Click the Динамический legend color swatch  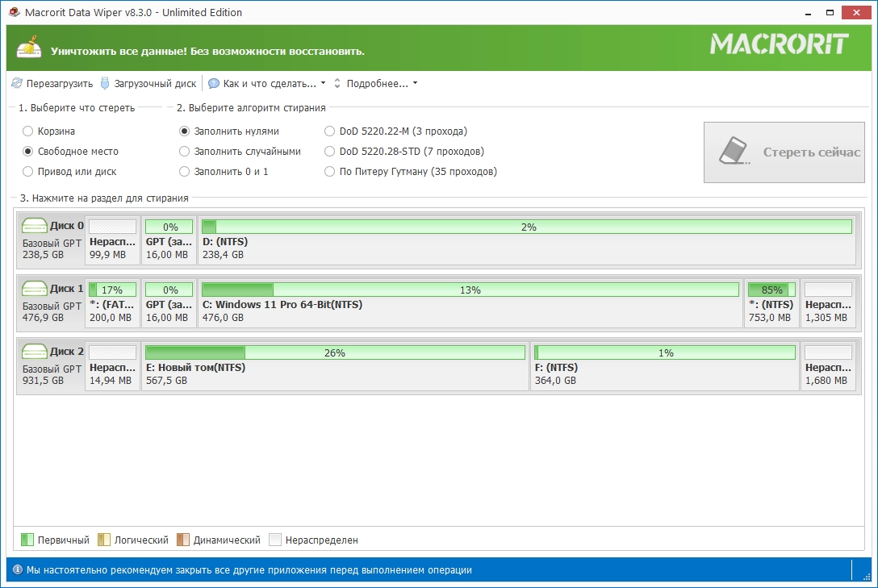(182, 540)
